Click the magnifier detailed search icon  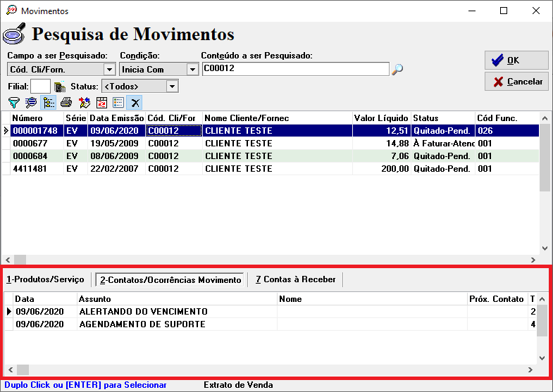pyautogui.click(x=31, y=103)
